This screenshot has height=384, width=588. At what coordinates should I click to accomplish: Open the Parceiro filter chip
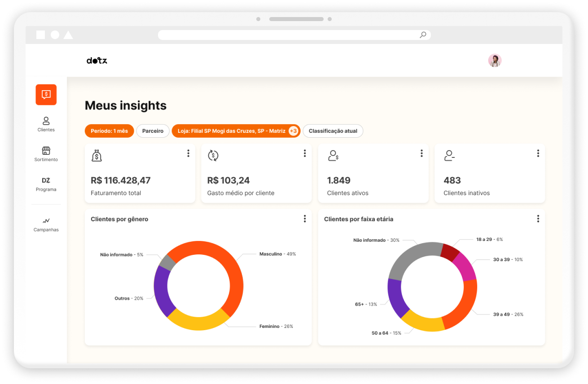click(x=153, y=131)
